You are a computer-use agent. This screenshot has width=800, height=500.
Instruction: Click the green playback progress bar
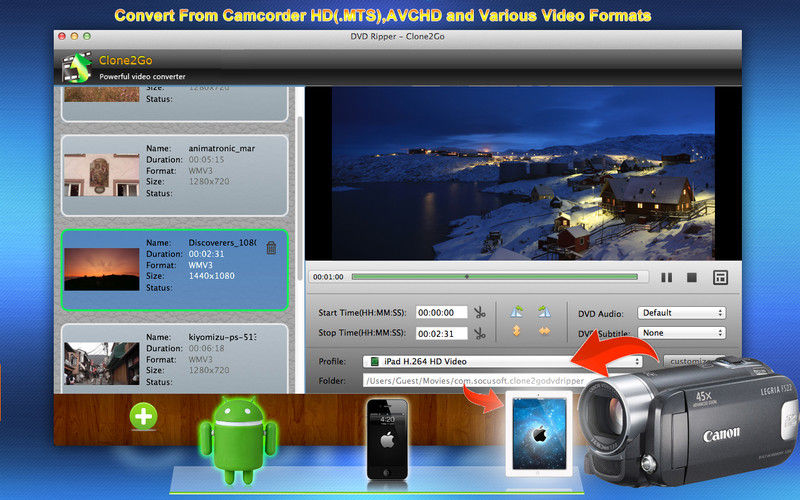pyautogui.click(x=494, y=277)
